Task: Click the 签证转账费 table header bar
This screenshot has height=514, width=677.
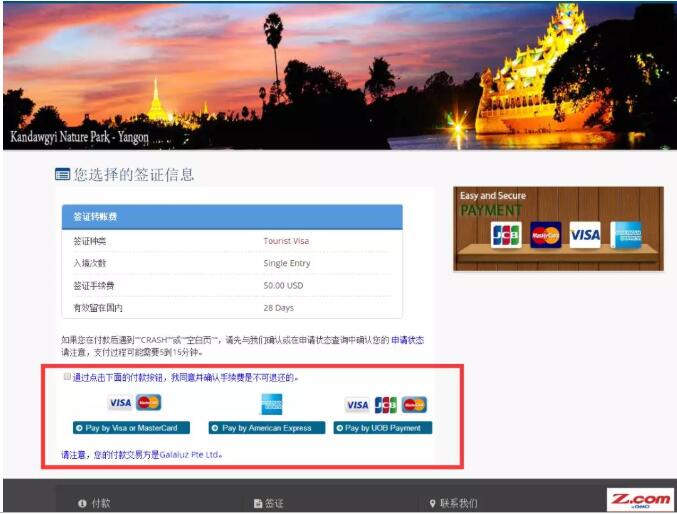Action: (232, 217)
